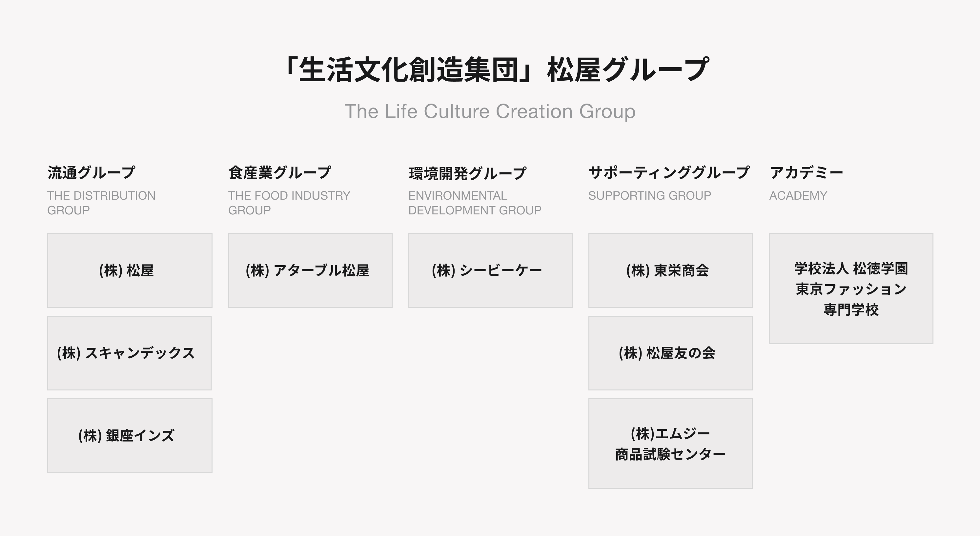This screenshot has height=536, width=980.
Task: Click the (株) アターブル松屋 box
Action: 311,270
